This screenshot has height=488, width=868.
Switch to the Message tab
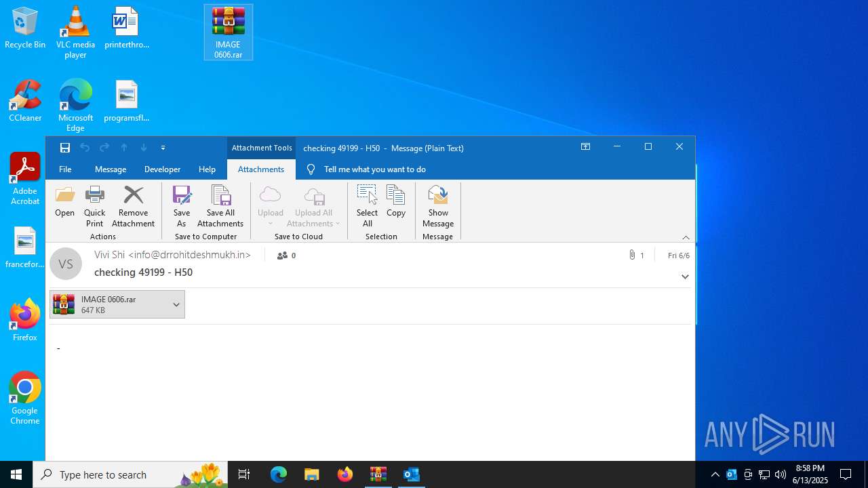111,169
